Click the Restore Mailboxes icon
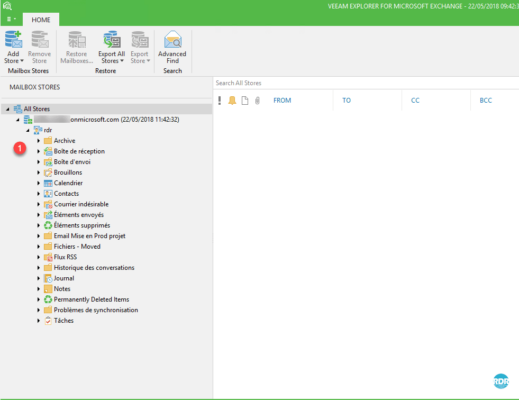 (77, 40)
